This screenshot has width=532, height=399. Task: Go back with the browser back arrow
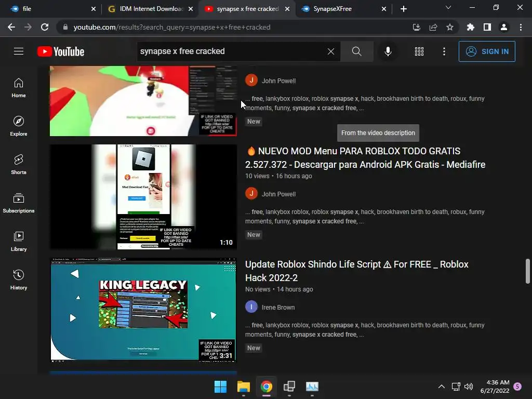pyautogui.click(x=11, y=27)
